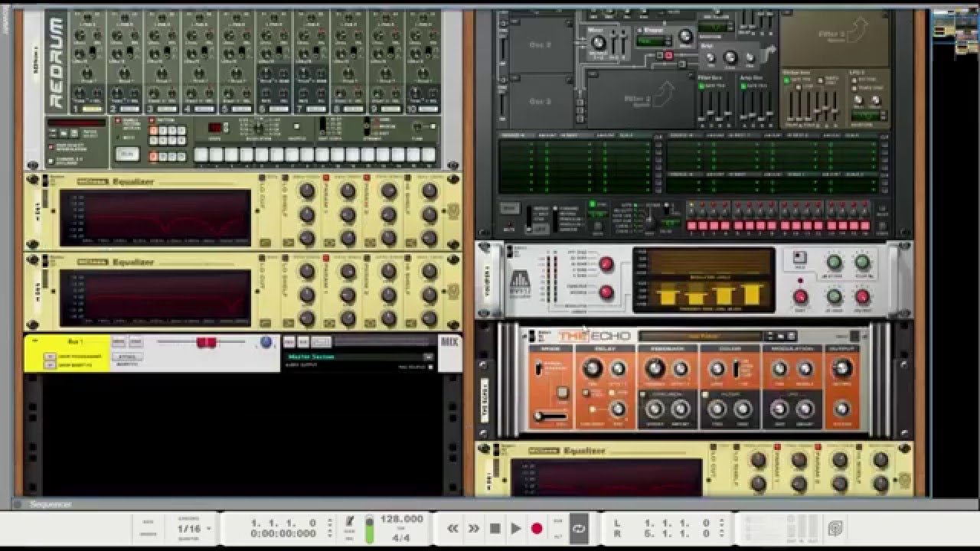Click The Echo save patch icon
The width and height of the screenshot is (980, 551).
click(792, 335)
